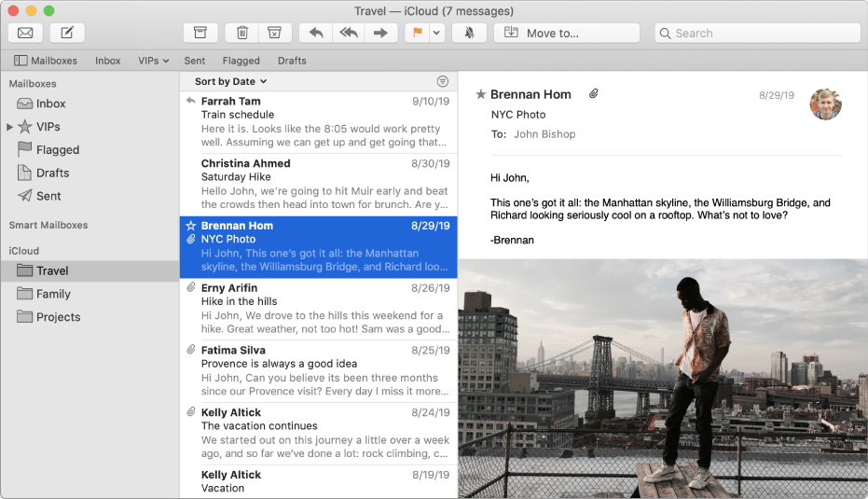Select VIPs mailbox in the sidebar
The image size is (868, 499).
(x=90, y=127)
